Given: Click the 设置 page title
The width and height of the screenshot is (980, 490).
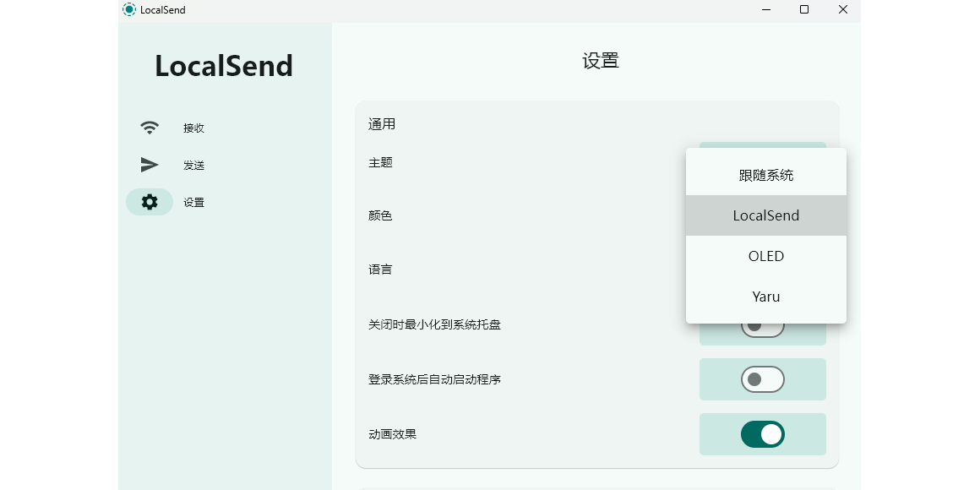Looking at the screenshot, I should 601,61.
